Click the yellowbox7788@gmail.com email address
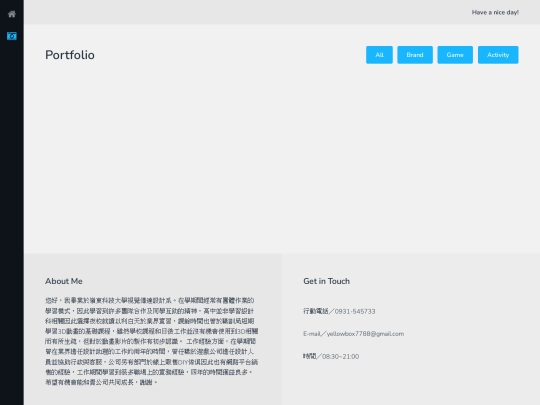The image size is (540, 405). [365, 334]
